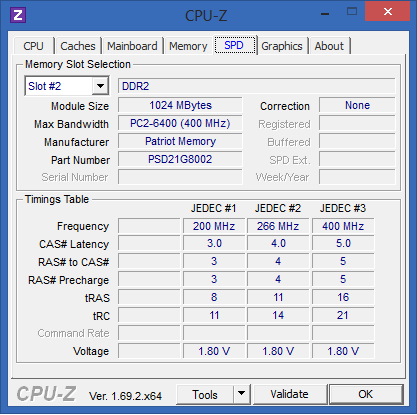Close the CPU-Z window

pyautogui.click(x=388, y=12)
